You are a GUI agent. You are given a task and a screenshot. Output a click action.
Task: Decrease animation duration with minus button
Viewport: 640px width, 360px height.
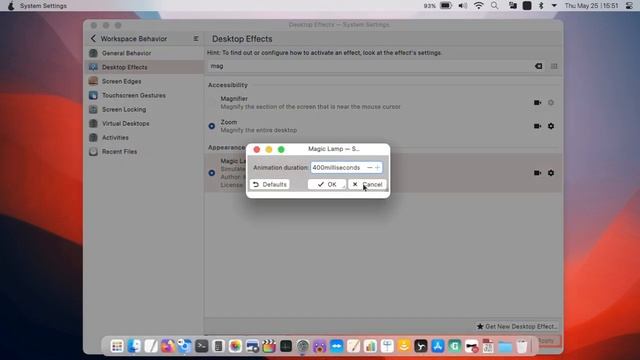[369, 168]
